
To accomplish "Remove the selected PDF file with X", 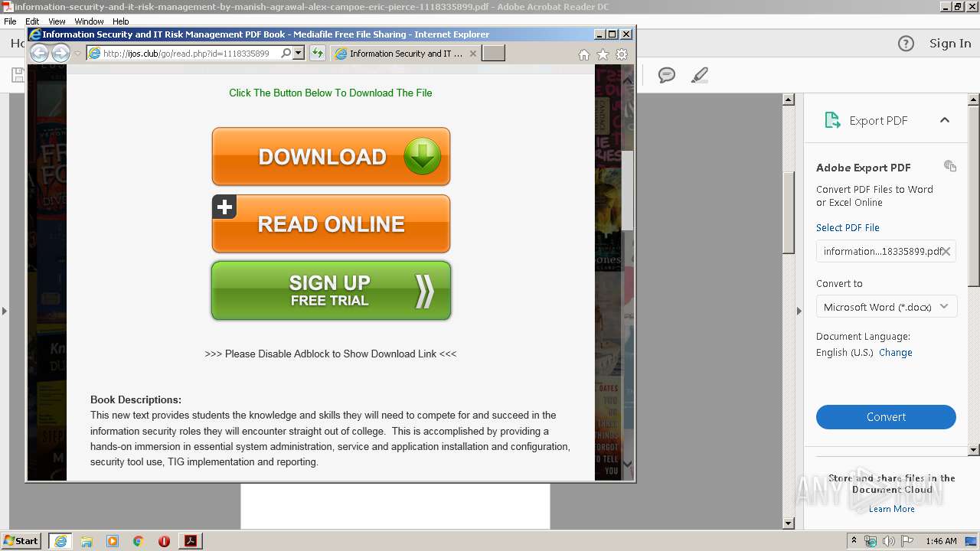I will click(946, 251).
